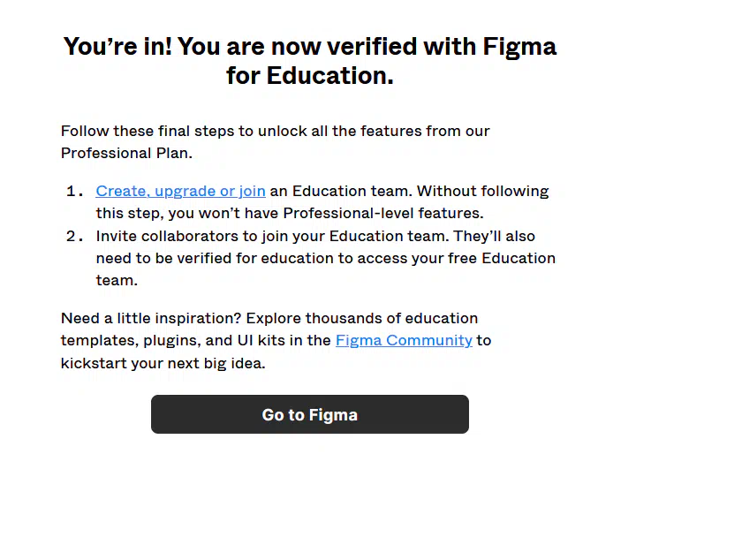Screen dimensions: 742x560
Task: Click the lone "team." word ending step two
Action: [x=117, y=281]
